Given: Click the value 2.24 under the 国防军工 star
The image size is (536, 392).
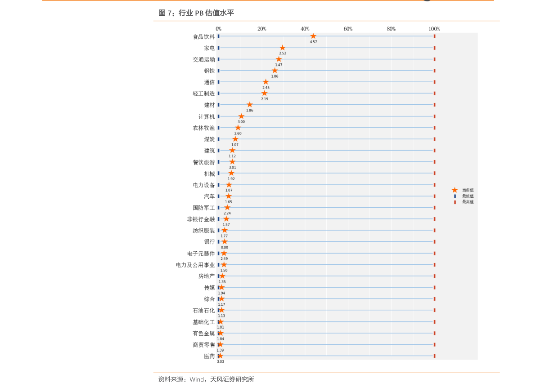Looking at the screenshot, I should [227, 213].
